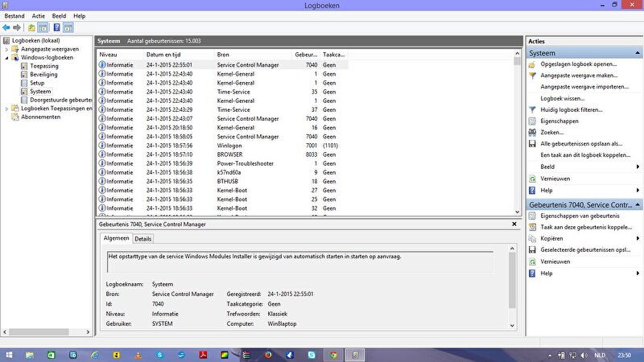Click Firefox icon in the taskbar
The image size is (644, 362).
(268, 354)
